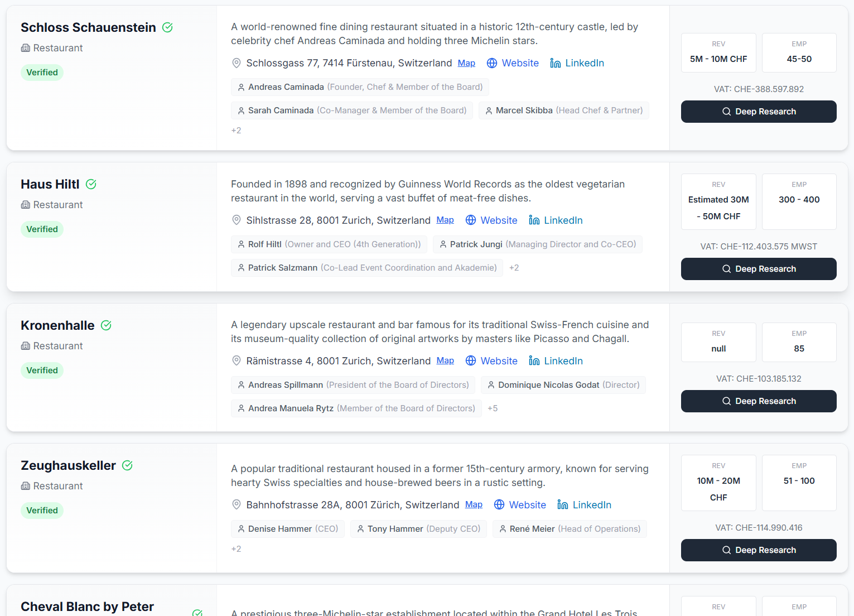854x616 pixels.
Task: Click the globe Website icon for Haus Hiltl
Action: pos(471,220)
